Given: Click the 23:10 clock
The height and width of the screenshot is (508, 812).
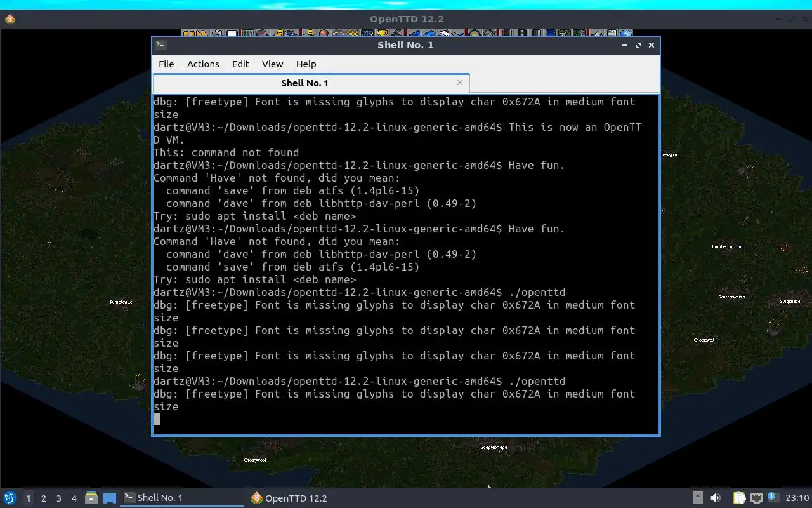Looking at the screenshot, I should click(797, 498).
